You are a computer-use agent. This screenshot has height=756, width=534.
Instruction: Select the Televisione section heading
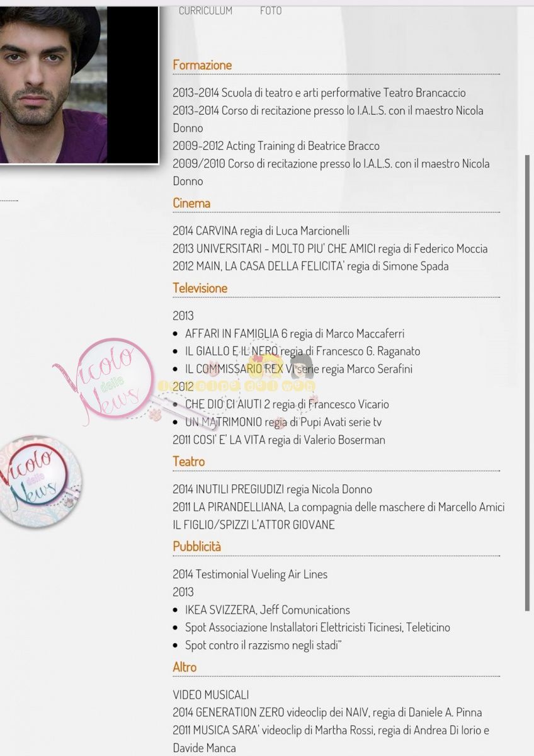point(200,288)
